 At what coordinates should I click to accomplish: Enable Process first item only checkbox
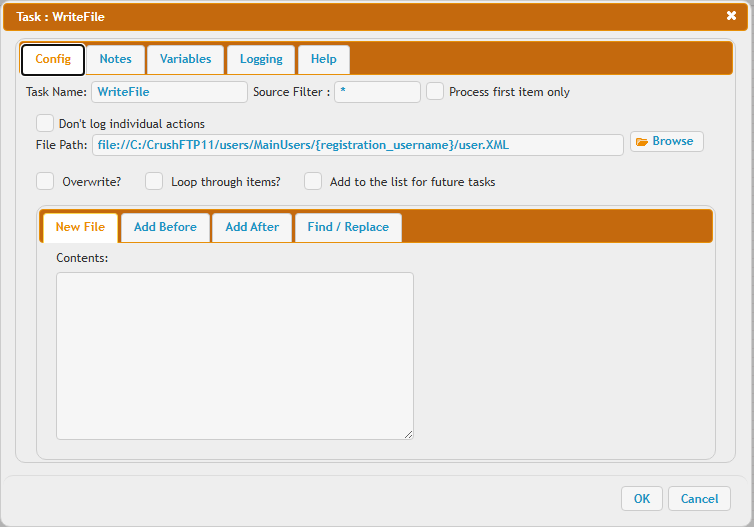(435, 92)
